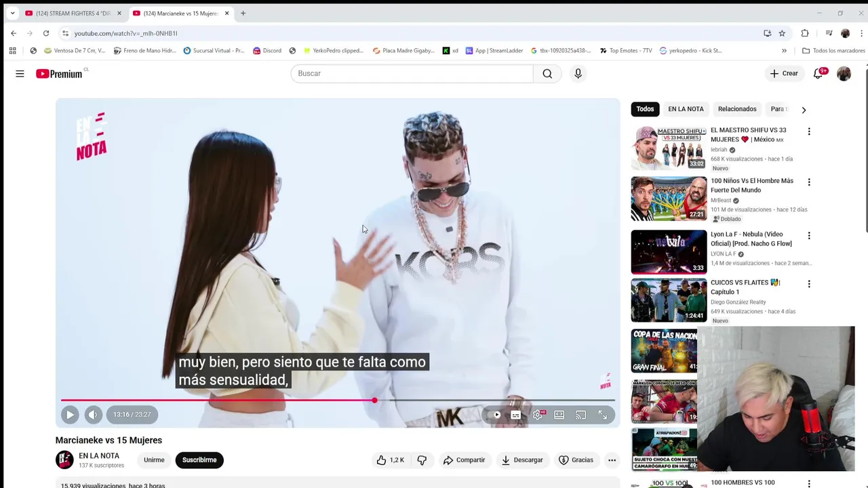Download the video with Descargar
This screenshot has width=868, height=488.
coord(522,460)
